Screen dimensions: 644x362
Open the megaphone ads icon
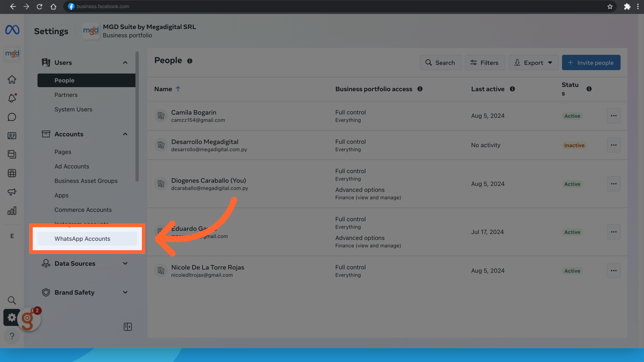pos(12,192)
